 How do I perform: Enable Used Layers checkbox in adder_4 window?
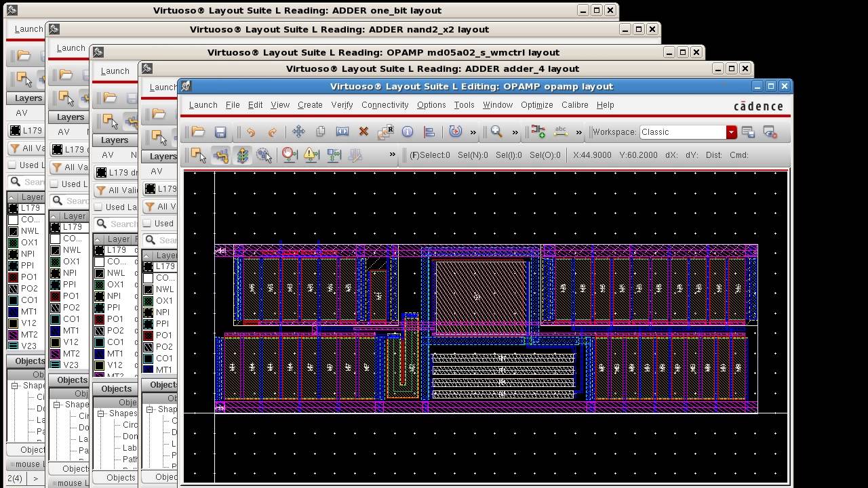click(147, 223)
